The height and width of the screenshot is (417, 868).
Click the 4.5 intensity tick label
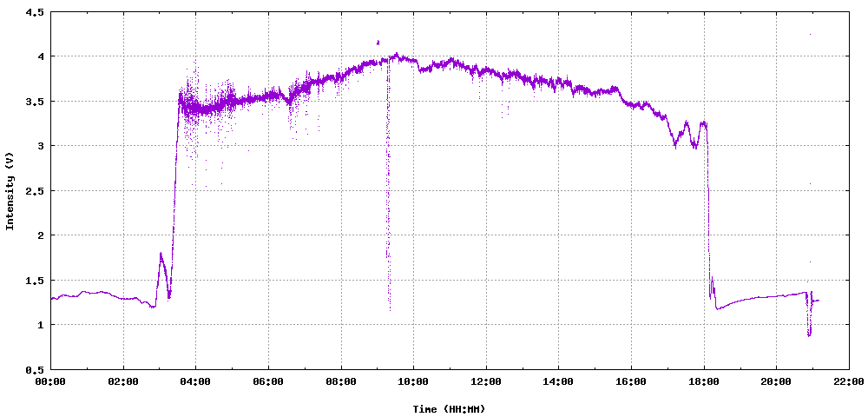(x=35, y=11)
